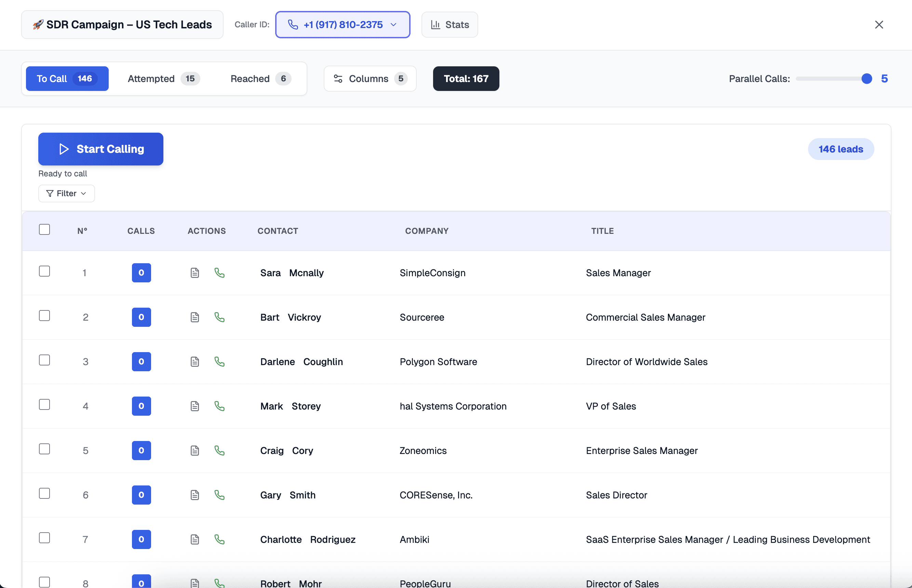Screen dimensions: 912x588
Task: Switch to the Attempted tab
Action: pyautogui.click(x=162, y=79)
